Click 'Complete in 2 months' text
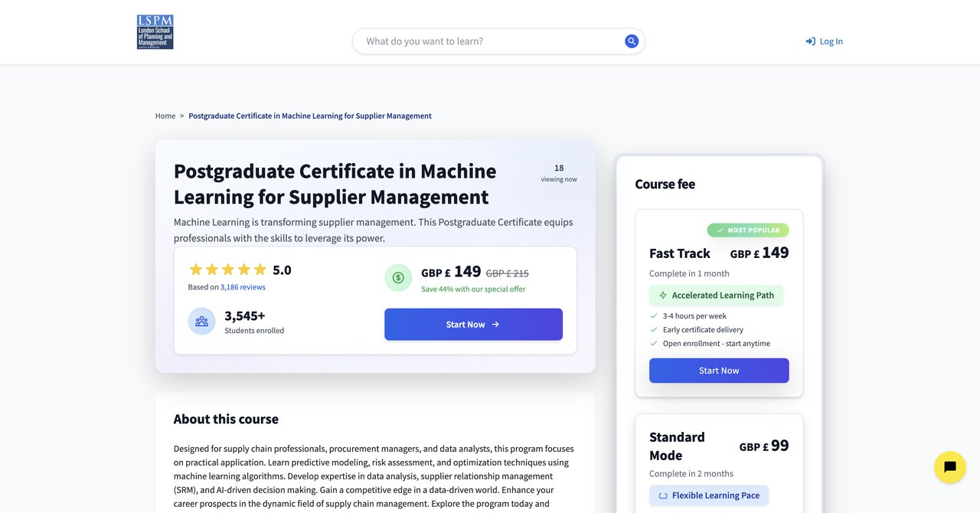The height and width of the screenshot is (513, 980). click(x=691, y=473)
